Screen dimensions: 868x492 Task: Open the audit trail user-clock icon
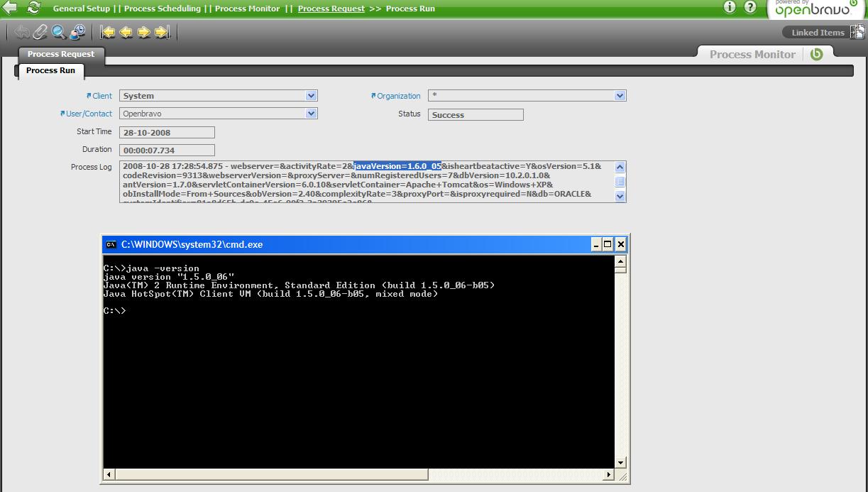(77, 32)
